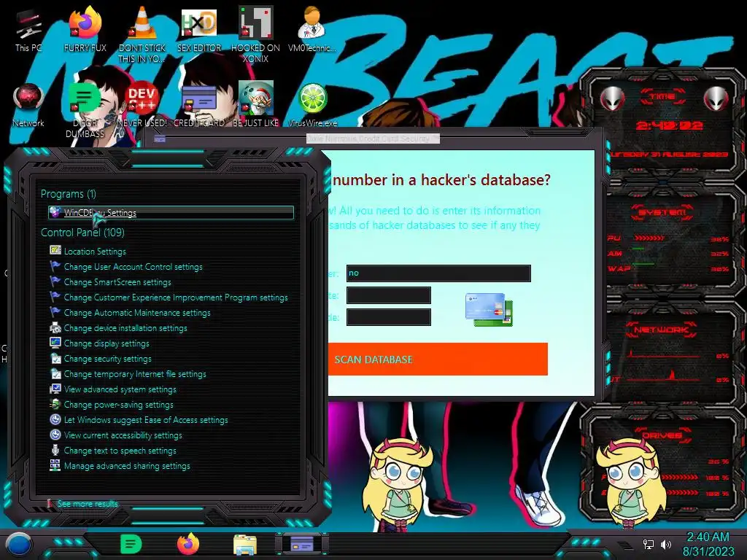747x560 pixels.
Task: Click the hacker's database heading text
Action: tap(441, 180)
